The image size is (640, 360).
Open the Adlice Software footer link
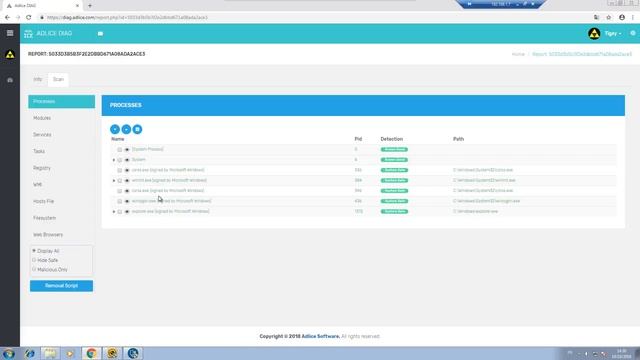(320, 336)
